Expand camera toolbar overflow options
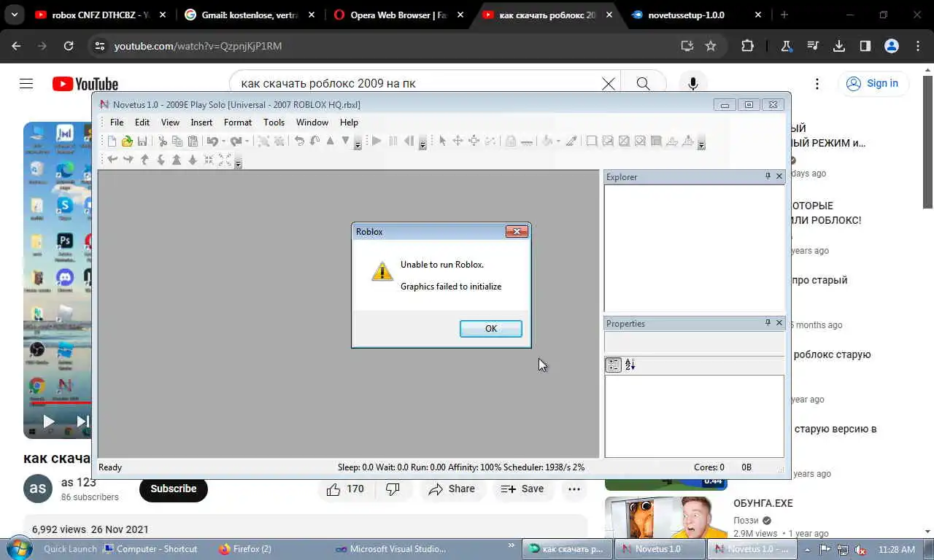The width and height of the screenshot is (934, 560). (238, 163)
